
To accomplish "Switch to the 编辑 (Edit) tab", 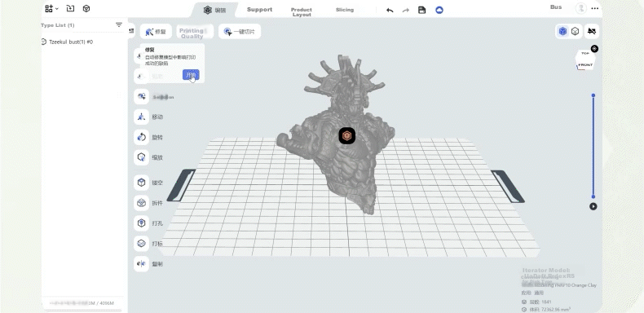I will click(x=215, y=10).
